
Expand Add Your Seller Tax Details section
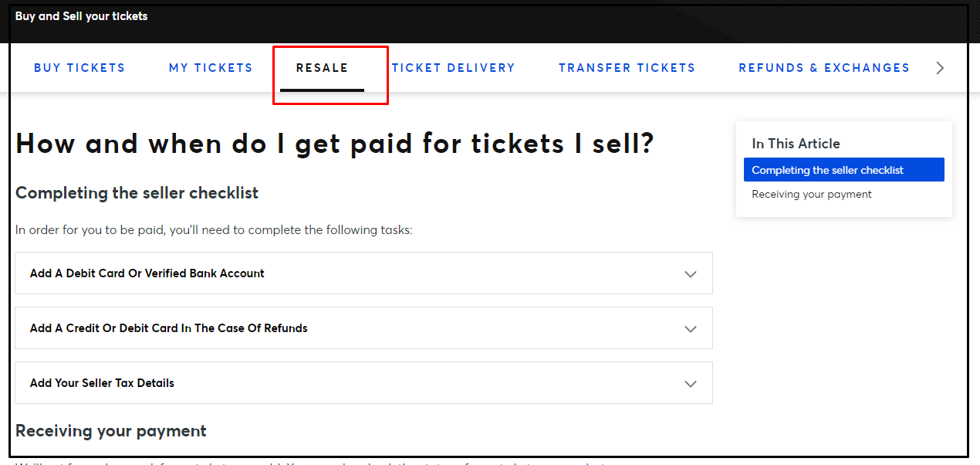tap(363, 383)
